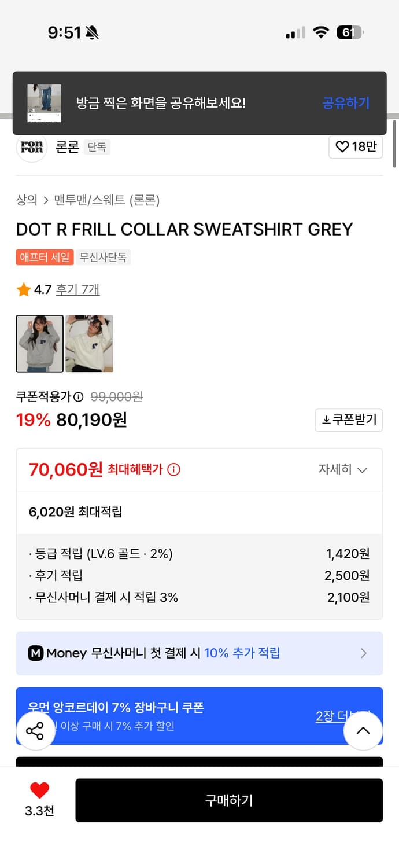Tap 공유하기 in the screenshot banner

coord(345,103)
